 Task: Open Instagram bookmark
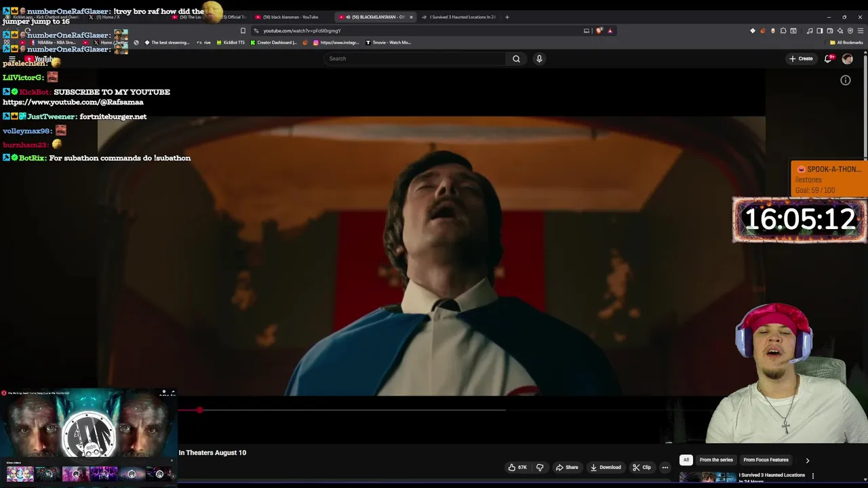click(x=336, y=43)
